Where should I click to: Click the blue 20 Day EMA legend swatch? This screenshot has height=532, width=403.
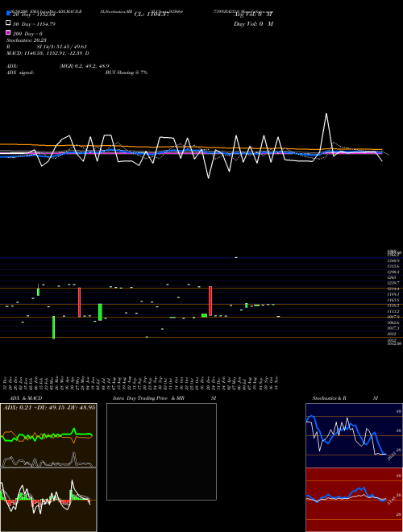(x=8, y=14)
